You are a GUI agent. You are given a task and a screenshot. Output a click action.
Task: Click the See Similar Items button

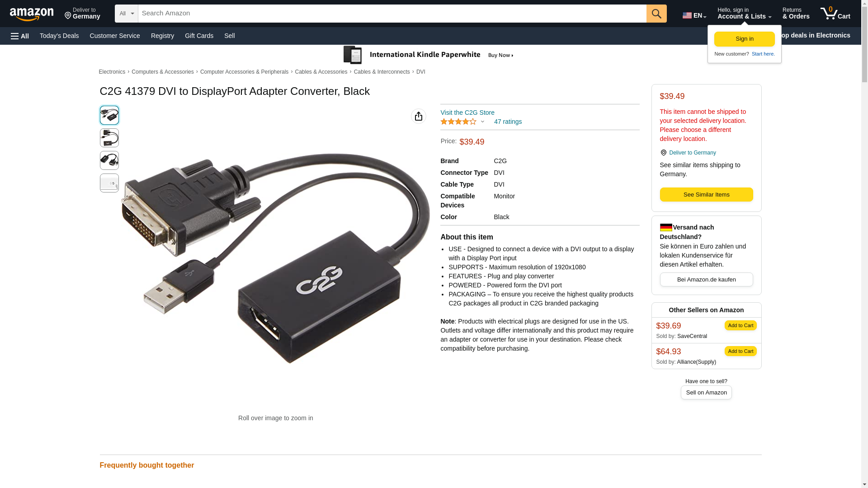pos(706,195)
